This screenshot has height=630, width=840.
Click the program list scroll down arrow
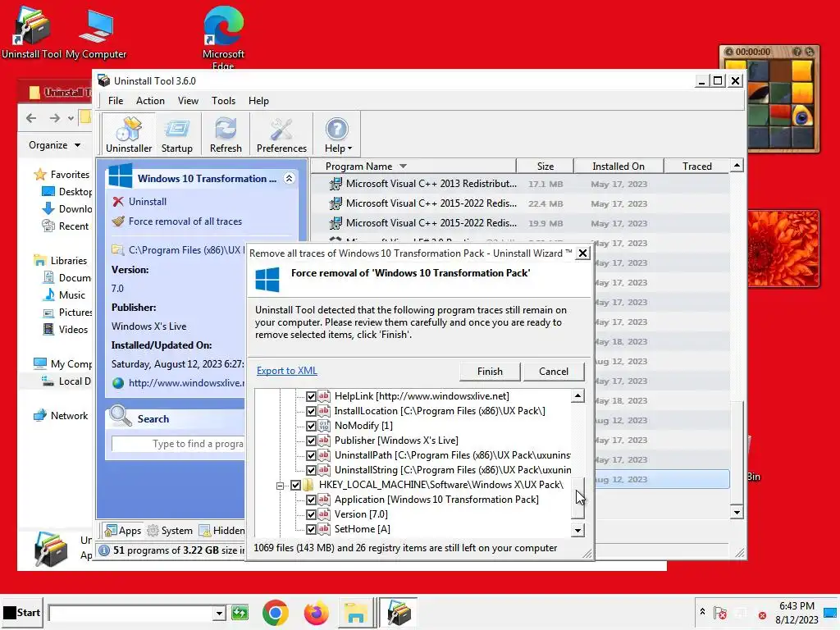click(x=737, y=513)
